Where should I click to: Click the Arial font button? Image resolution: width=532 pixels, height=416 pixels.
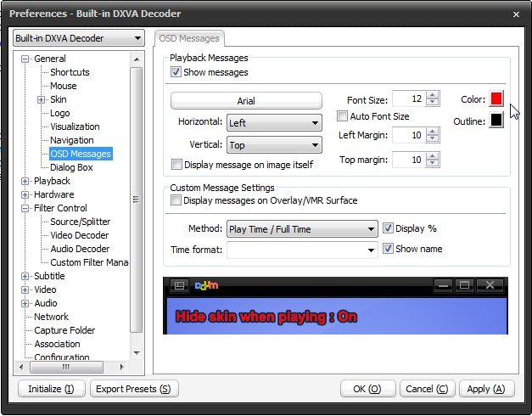click(246, 101)
